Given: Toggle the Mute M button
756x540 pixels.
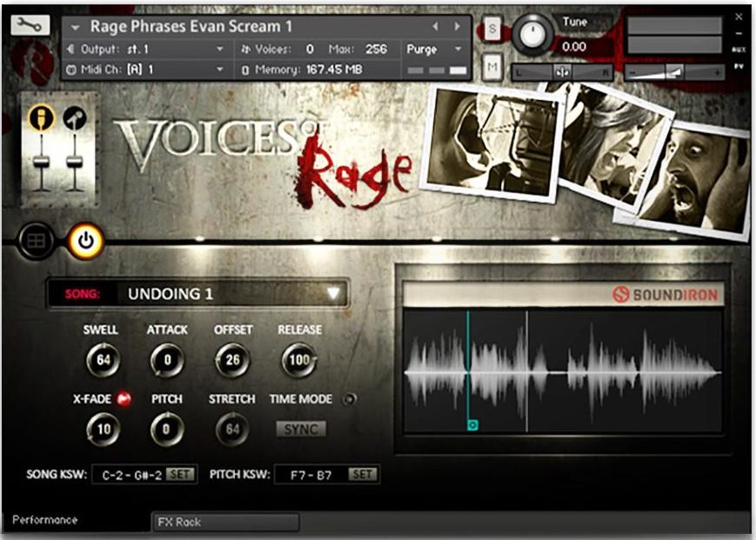Looking at the screenshot, I should [x=492, y=65].
